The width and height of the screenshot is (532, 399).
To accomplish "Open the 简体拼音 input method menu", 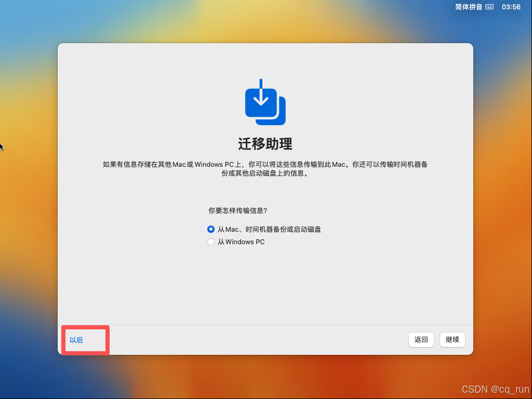I will (x=469, y=7).
